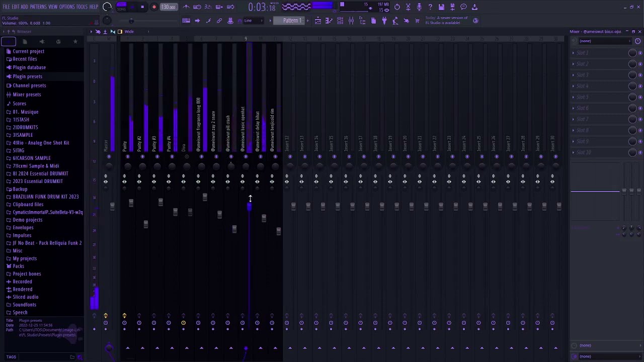Viewport: 644px width, 362px height.
Task: Open the Channel rack view icon
Action: tap(340, 21)
